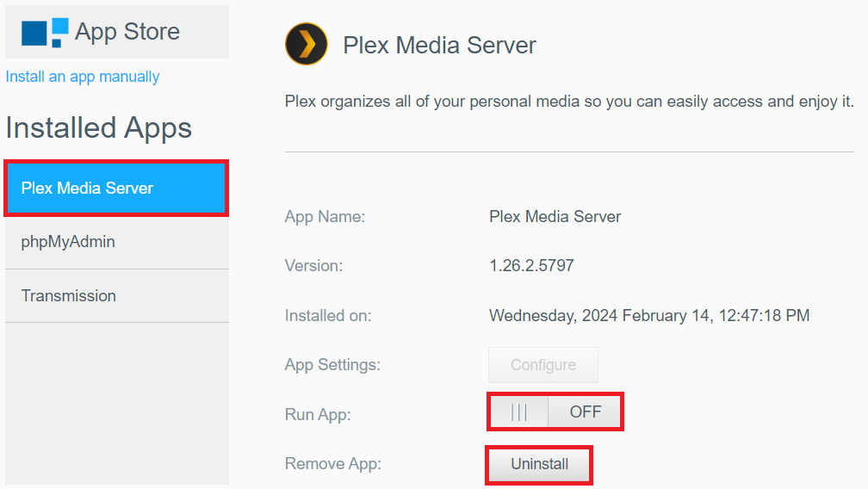This screenshot has width=868, height=489.
Task: Click the OFF label on Run App switch
Action: [585, 412]
